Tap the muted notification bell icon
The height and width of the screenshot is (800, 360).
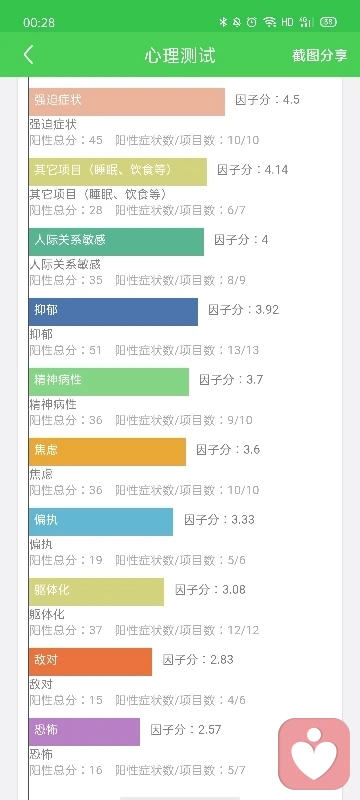[x=237, y=22]
